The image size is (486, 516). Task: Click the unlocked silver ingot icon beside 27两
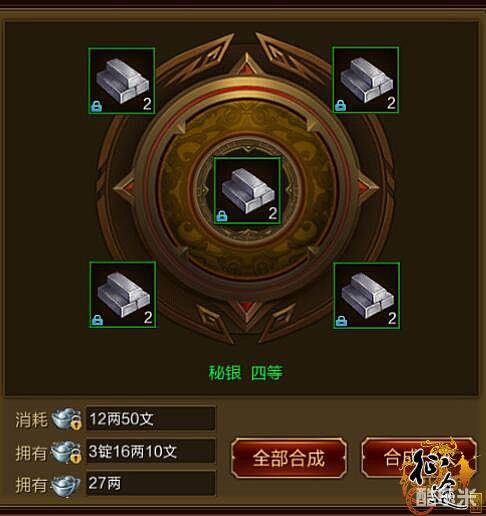tap(66, 485)
